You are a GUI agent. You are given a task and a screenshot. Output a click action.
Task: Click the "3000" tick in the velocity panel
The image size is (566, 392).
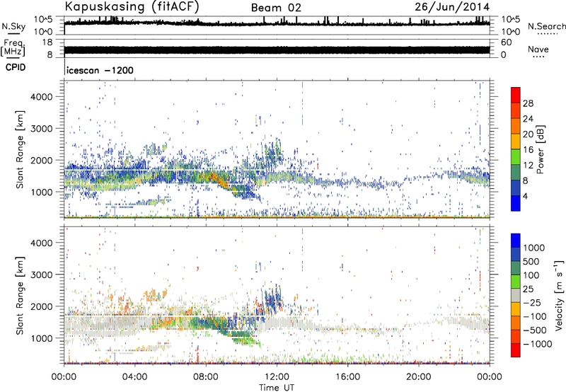pos(42,275)
